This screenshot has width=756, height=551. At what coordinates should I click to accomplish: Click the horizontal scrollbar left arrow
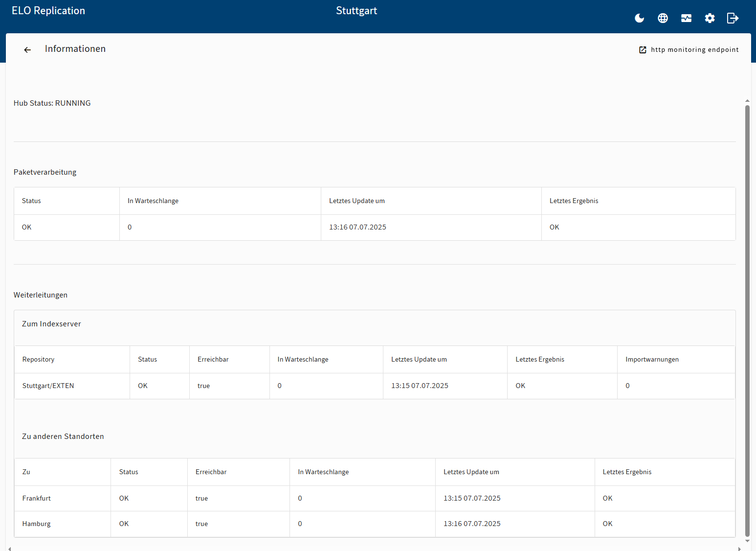10,549
